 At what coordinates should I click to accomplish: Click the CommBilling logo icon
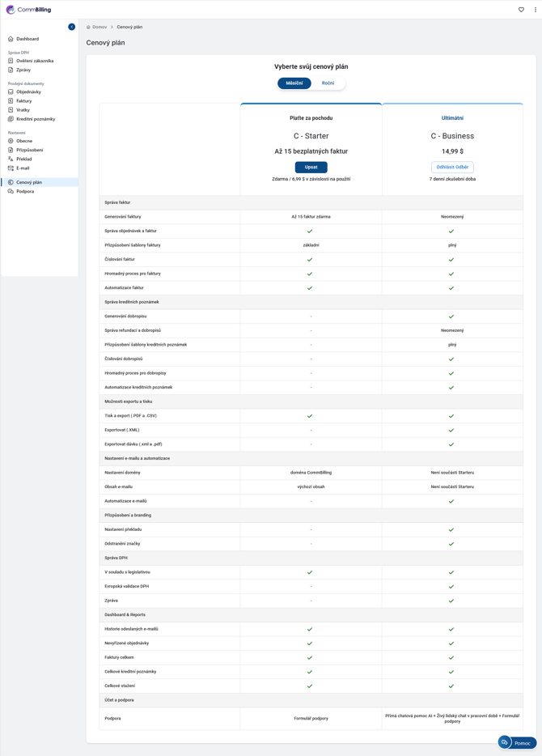[11, 10]
